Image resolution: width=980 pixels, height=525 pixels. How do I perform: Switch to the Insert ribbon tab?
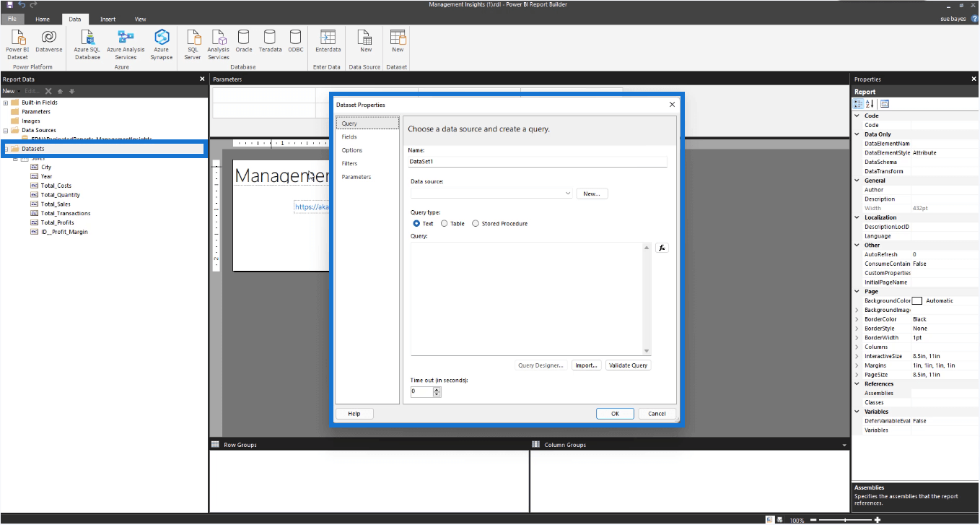pyautogui.click(x=108, y=19)
